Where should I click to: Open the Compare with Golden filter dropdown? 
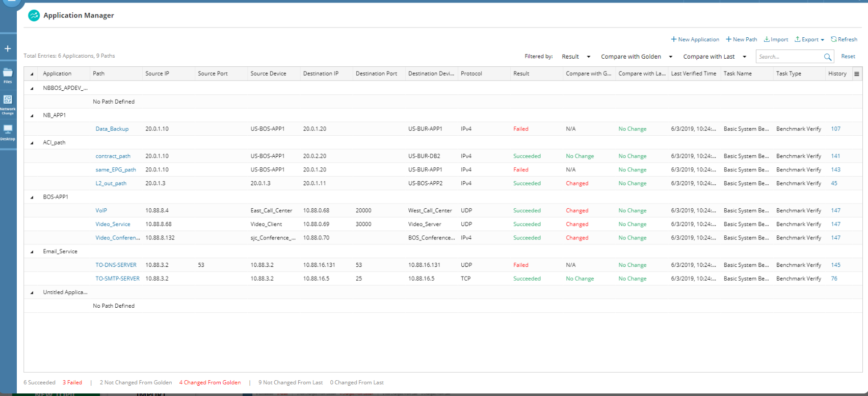pyautogui.click(x=637, y=57)
